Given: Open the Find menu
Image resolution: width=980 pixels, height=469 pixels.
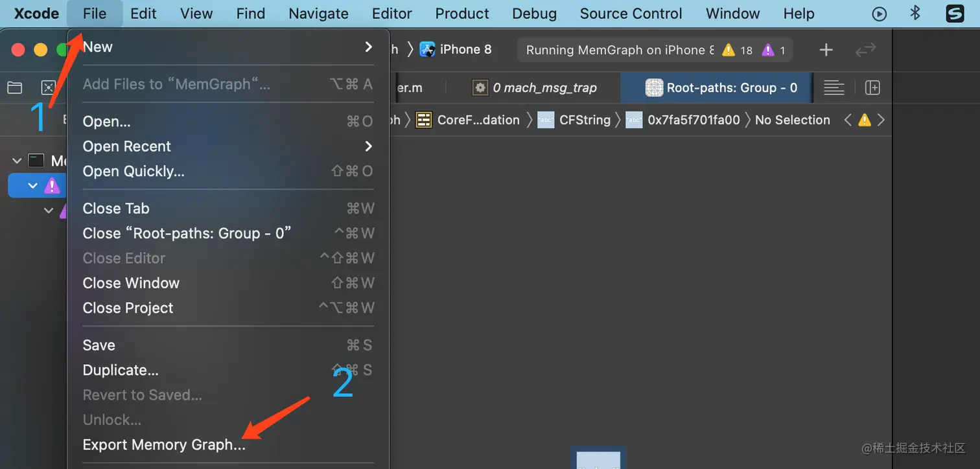Looking at the screenshot, I should (x=250, y=14).
